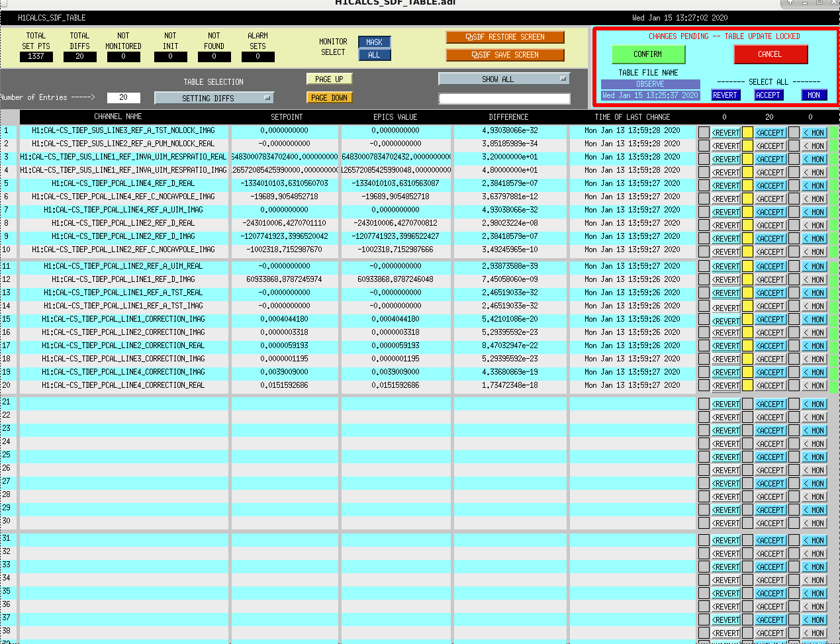Viewport: 840px width, 644px height.
Task: Click select-all ACCEPT button
Action: pos(769,95)
